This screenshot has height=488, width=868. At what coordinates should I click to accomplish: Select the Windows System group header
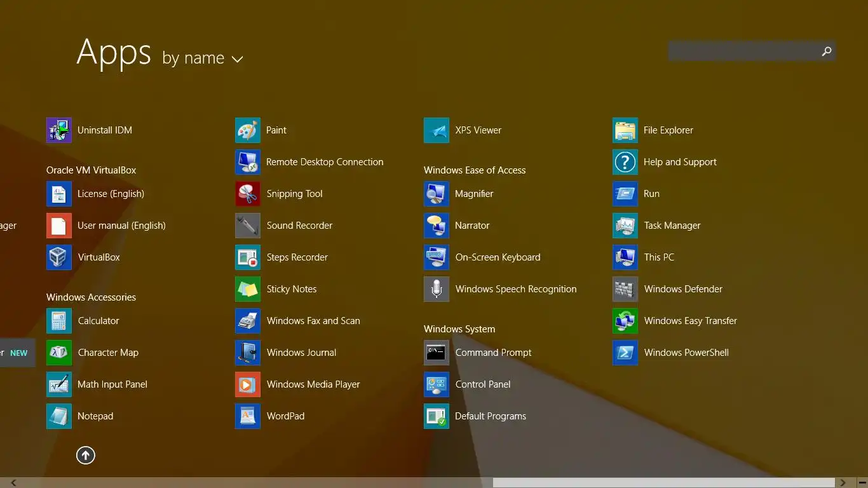pyautogui.click(x=459, y=329)
